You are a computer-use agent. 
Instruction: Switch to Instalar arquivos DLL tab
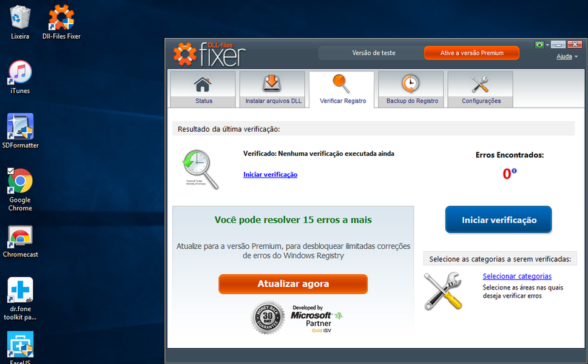pos(272,89)
